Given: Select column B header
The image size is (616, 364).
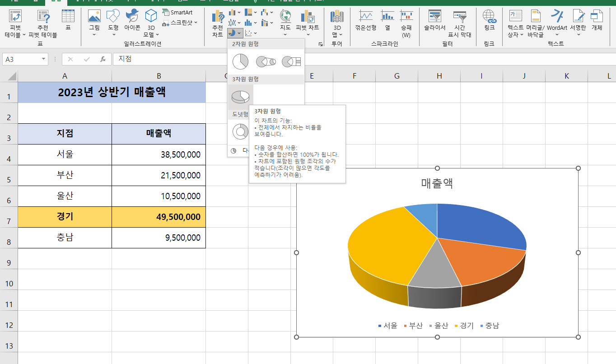Looking at the screenshot, I should coord(159,76).
